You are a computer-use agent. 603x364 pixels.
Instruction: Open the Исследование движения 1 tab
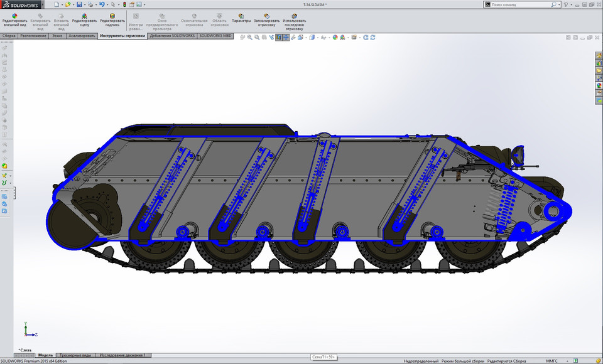121,355
